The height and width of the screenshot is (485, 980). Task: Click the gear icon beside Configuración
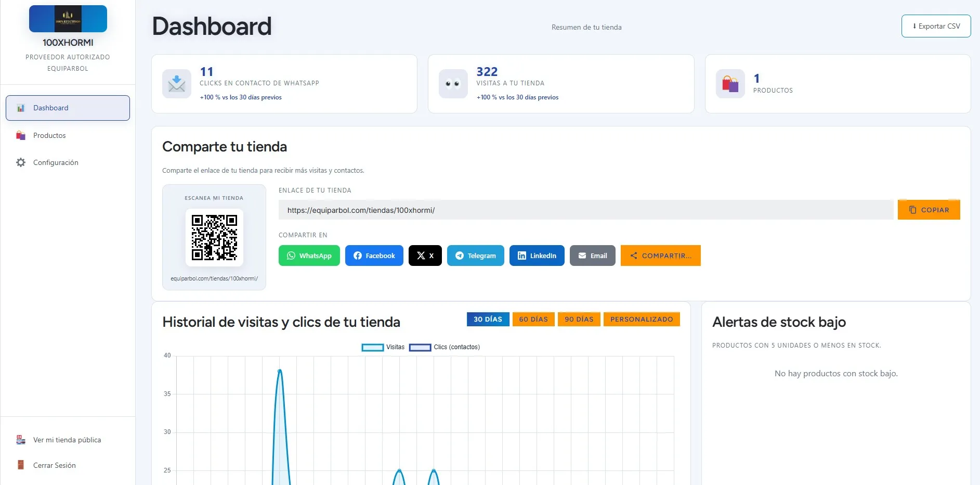tap(21, 162)
